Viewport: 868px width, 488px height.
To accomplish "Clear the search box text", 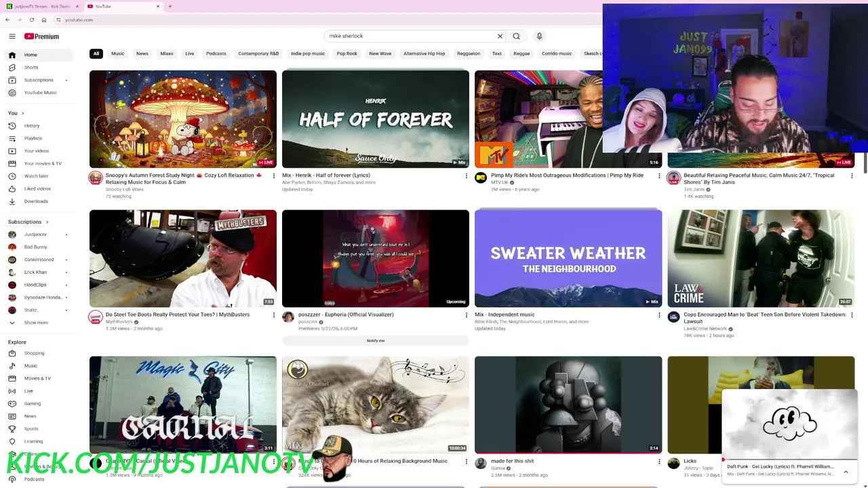I will (x=500, y=36).
